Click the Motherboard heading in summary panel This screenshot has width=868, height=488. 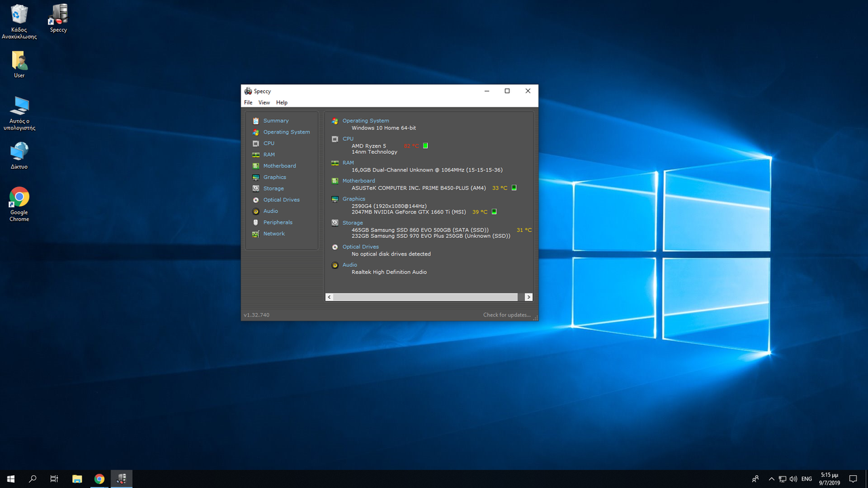tap(359, 181)
